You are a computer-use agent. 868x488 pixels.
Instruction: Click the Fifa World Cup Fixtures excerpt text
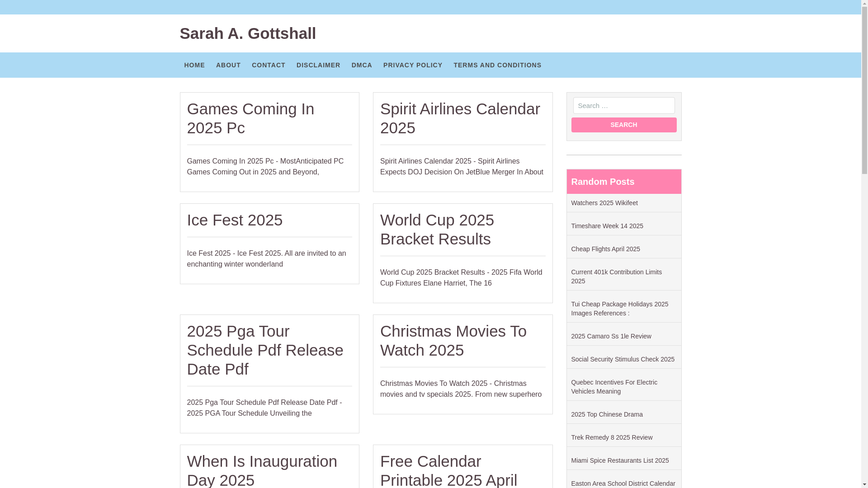pos(461,278)
